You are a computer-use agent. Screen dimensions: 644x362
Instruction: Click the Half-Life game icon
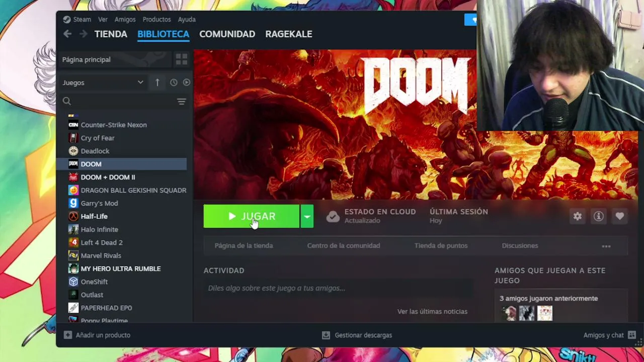(73, 216)
